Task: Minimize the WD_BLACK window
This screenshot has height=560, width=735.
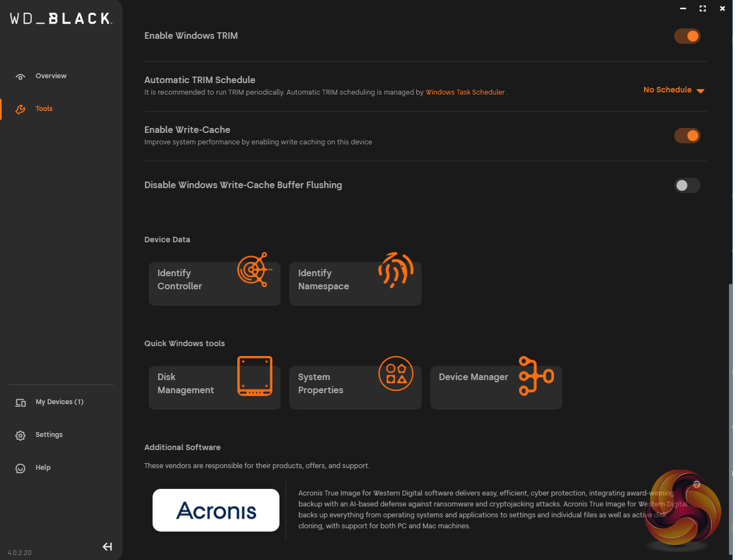Action: click(683, 8)
